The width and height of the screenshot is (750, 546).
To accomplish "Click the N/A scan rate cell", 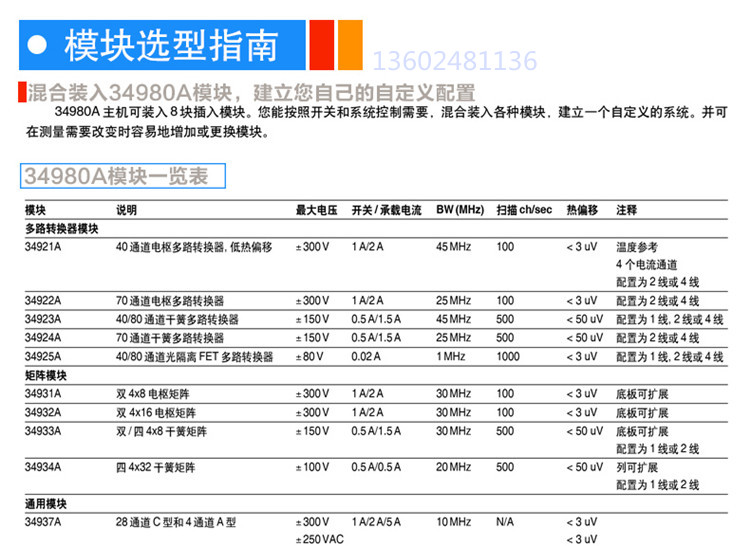I will (x=505, y=522).
